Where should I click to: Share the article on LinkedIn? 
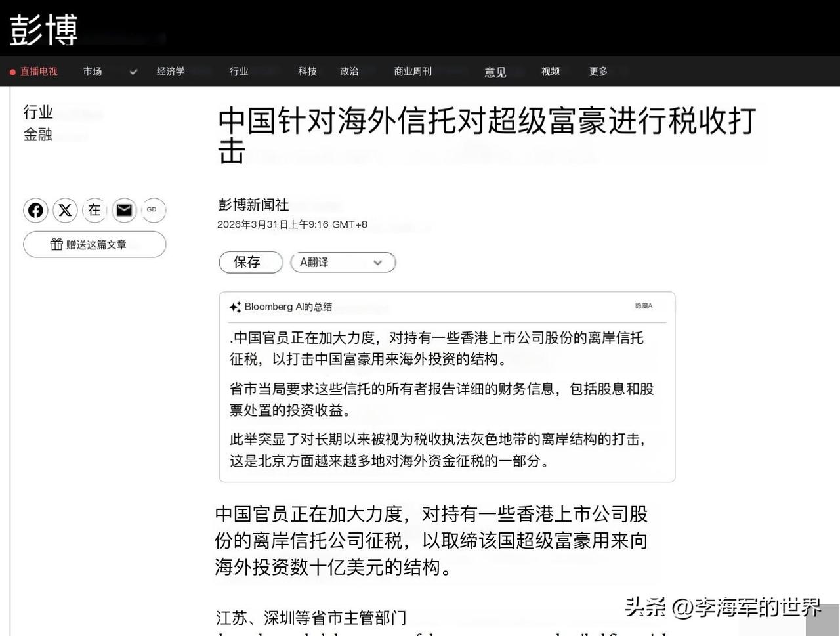(x=94, y=210)
